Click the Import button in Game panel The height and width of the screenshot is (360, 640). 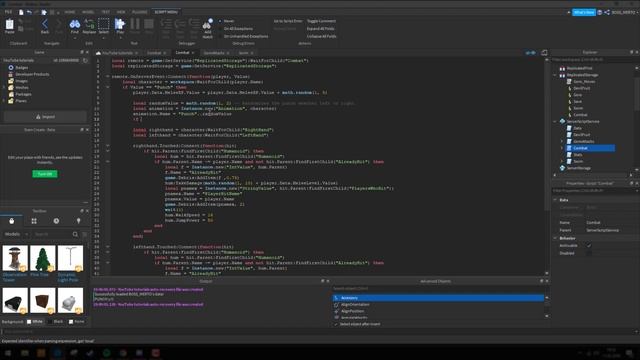tap(45, 117)
